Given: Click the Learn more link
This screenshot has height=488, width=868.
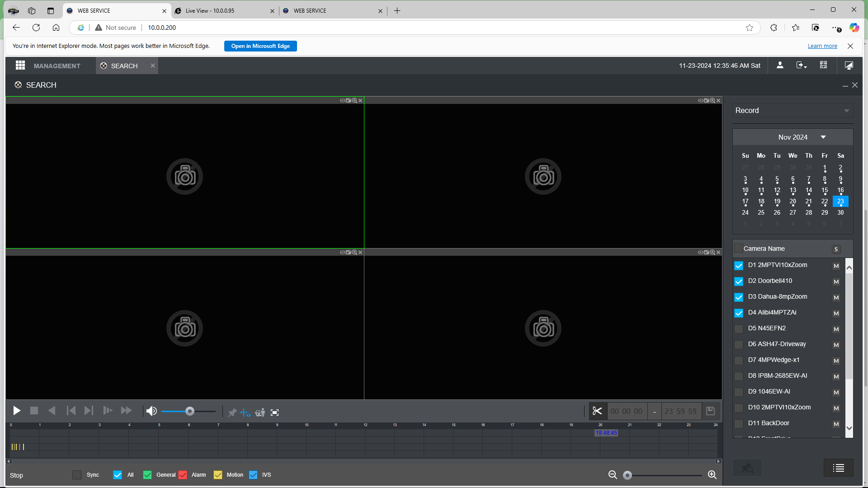Looking at the screenshot, I should click(x=822, y=46).
